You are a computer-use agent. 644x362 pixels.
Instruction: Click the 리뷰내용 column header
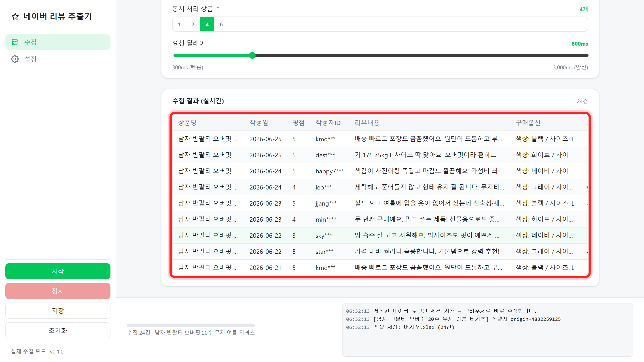pos(367,122)
